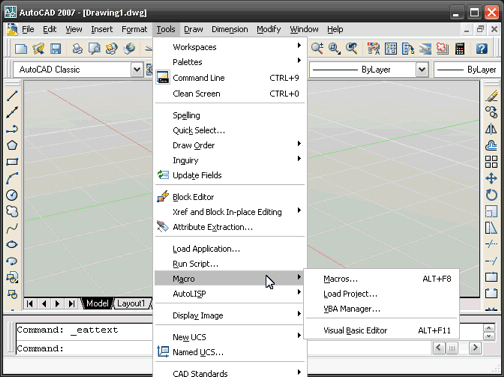Click the Zoom Window icon
Screen dimensions: 504x377
coord(334,49)
